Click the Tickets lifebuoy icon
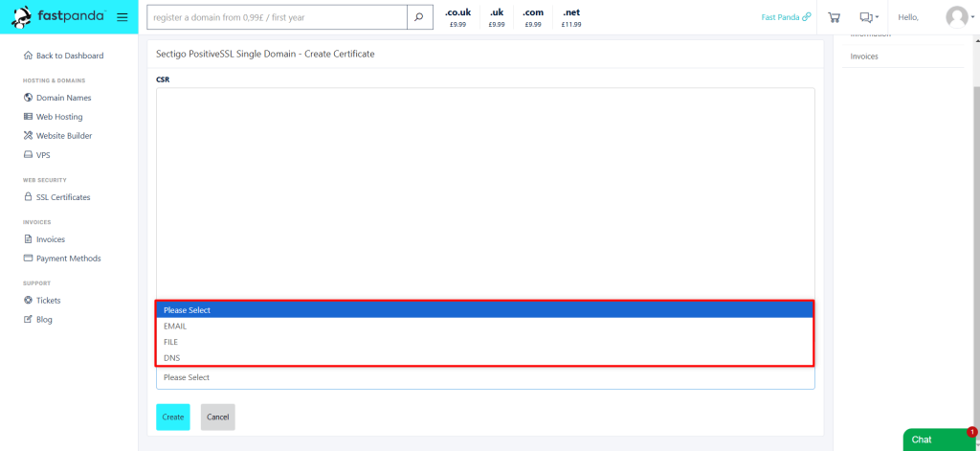Viewport: 980px width, 451px height. click(28, 301)
